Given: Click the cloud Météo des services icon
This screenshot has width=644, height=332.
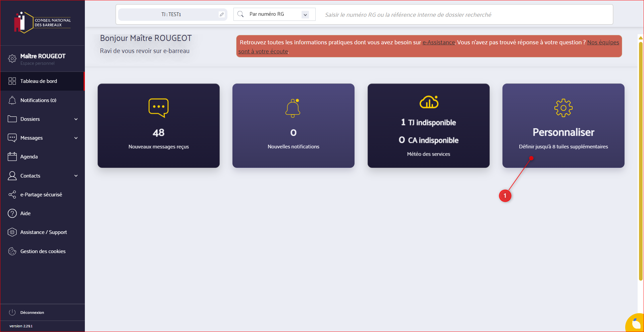Looking at the screenshot, I should point(429,102).
